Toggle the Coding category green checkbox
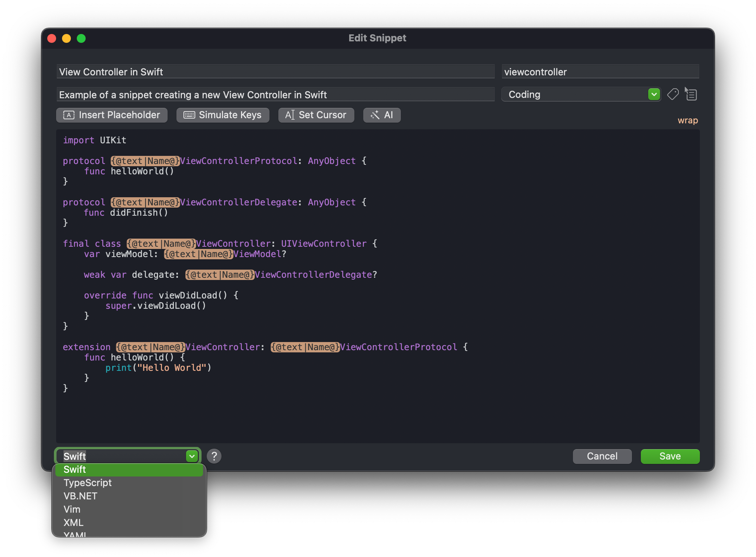The height and width of the screenshot is (557, 756). tap(653, 95)
